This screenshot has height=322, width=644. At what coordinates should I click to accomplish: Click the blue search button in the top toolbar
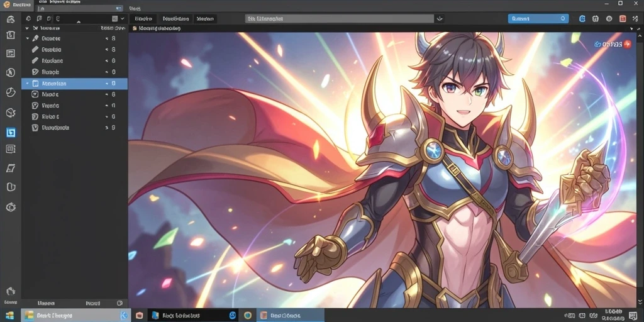(x=538, y=18)
